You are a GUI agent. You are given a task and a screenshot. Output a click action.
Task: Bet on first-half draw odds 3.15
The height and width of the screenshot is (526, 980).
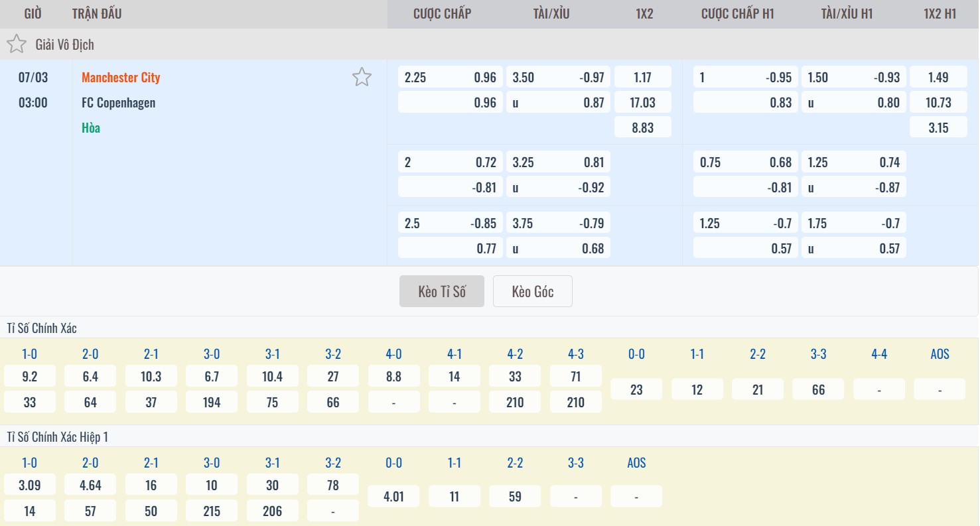coord(938,128)
